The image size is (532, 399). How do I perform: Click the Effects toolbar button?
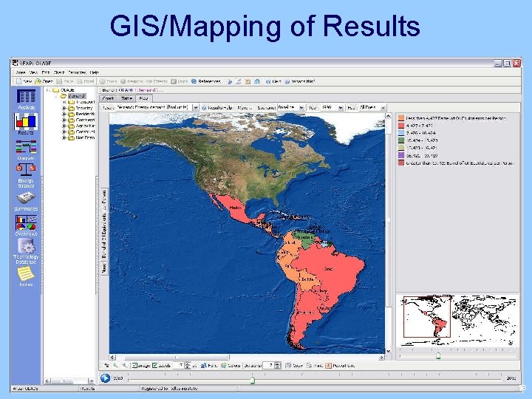tap(157, 81)
